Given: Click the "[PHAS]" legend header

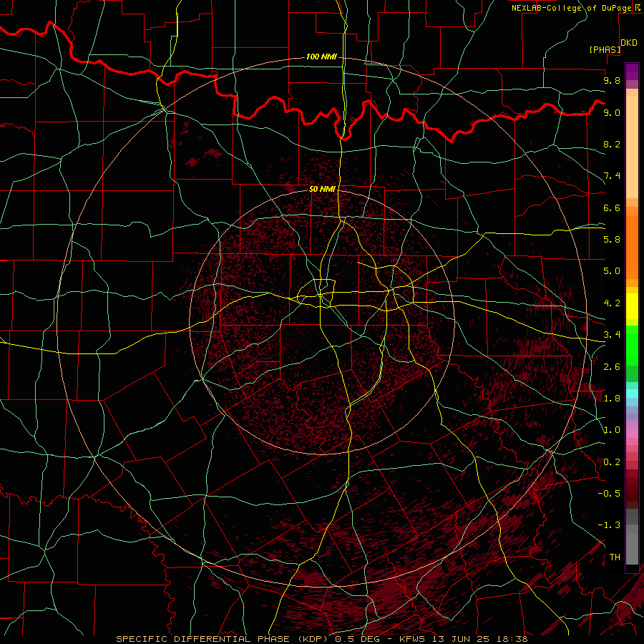Looking at the screenshot, I should [605, 49].
